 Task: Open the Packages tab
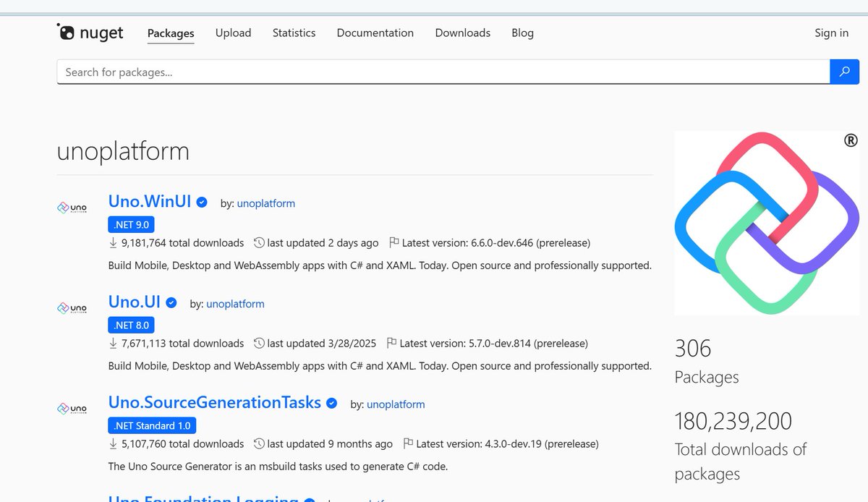point(171,33)
